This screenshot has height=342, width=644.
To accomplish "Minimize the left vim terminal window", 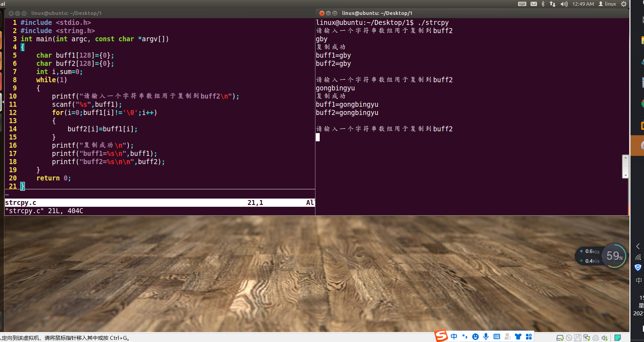I will tap(17, 13).
